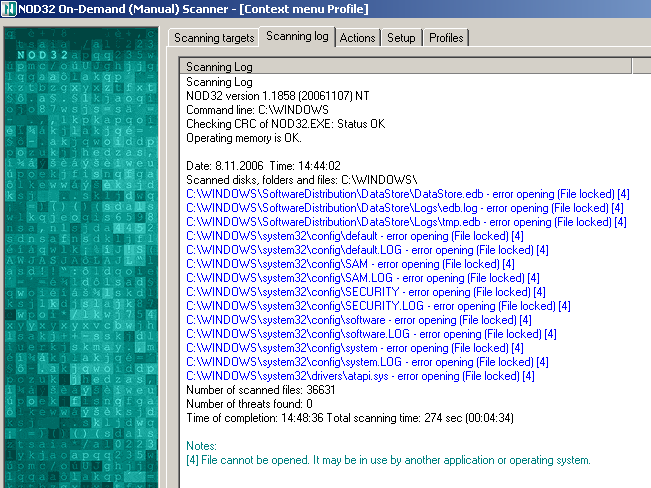Select the DataStore.edb error opening entry
This screenshot has height=488, width=651.
(x=408, y=194)
